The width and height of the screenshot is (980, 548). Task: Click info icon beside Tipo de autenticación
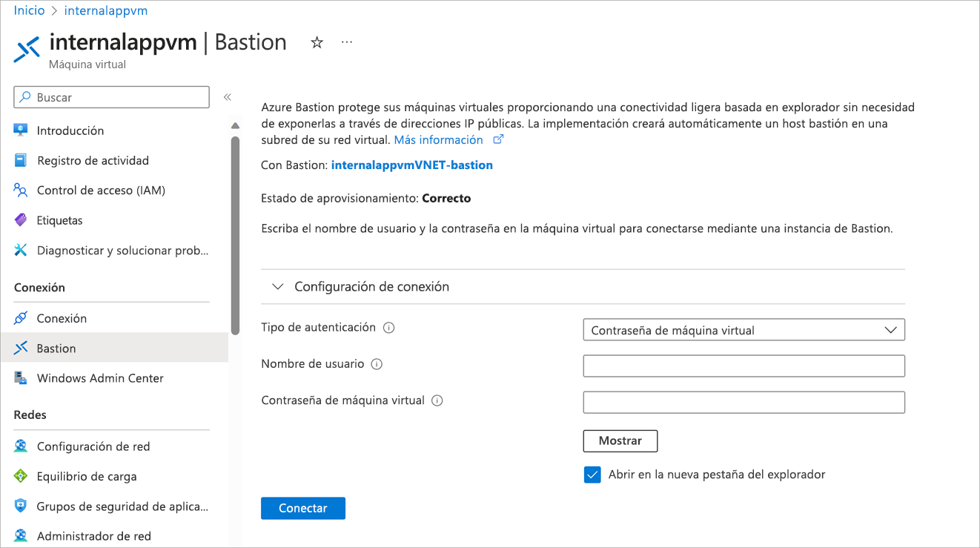point(388,328)
